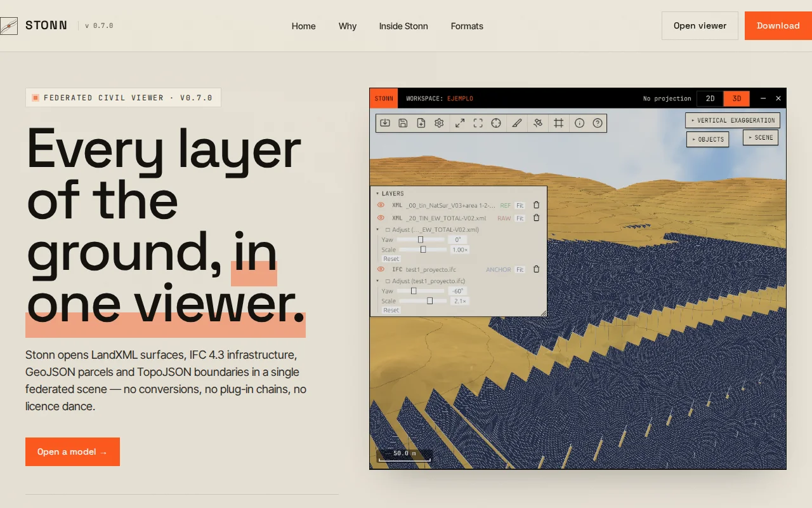Click the Open viewer button
The image size is (812, 508).
tap(700, 25)
